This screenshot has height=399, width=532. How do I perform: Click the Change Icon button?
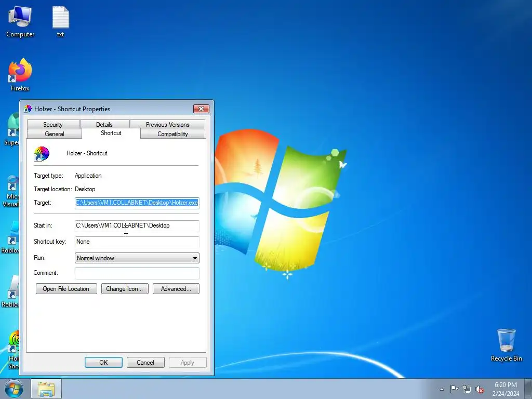pos(125,289)
